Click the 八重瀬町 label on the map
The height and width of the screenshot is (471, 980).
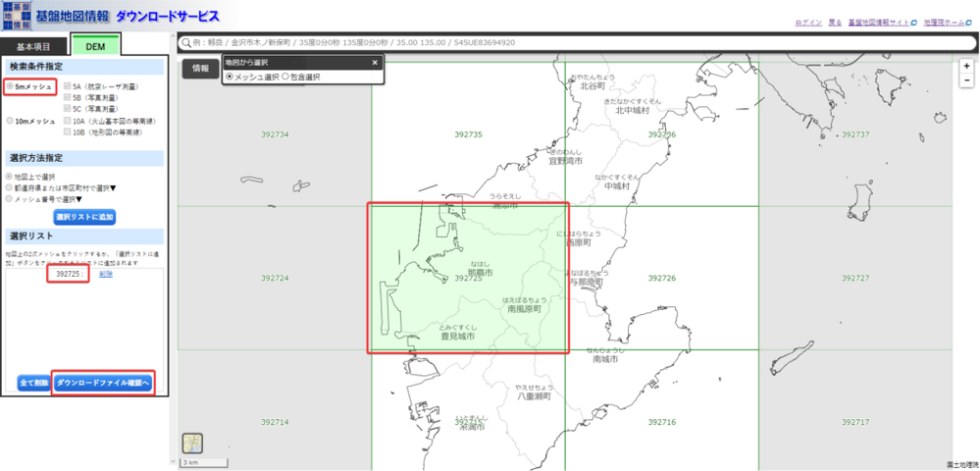click(534, 396)
